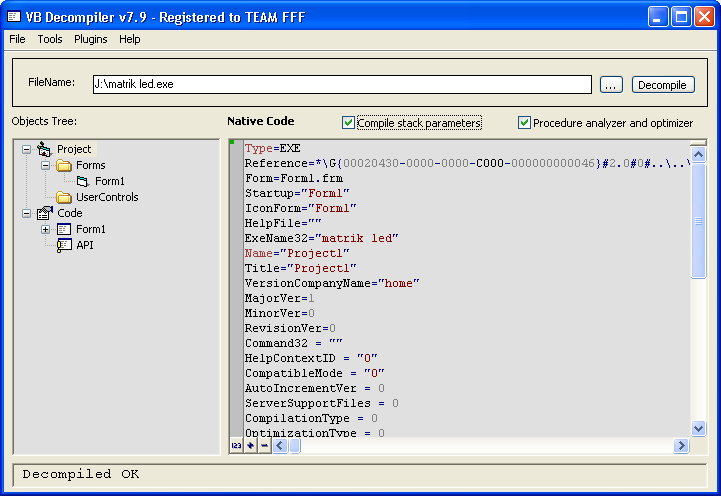Click inside the FileName input field

pos(342,84)
